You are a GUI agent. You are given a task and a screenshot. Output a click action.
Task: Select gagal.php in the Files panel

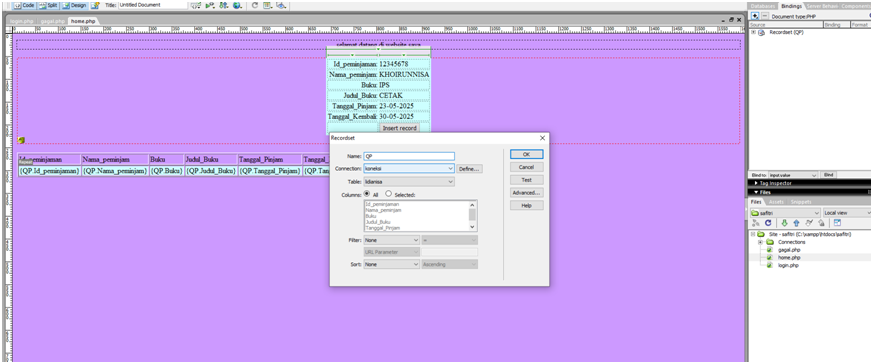(788, 250)
